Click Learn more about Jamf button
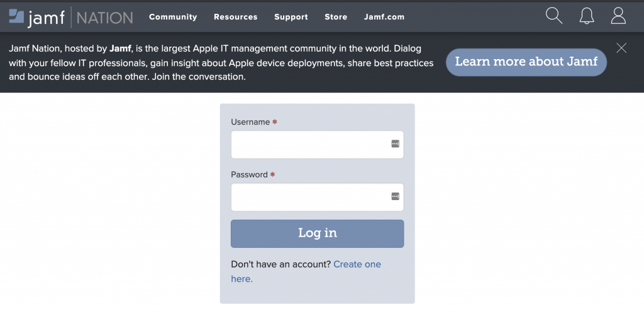The width and height of the screenshot is (644, 314). click(526, 62)
